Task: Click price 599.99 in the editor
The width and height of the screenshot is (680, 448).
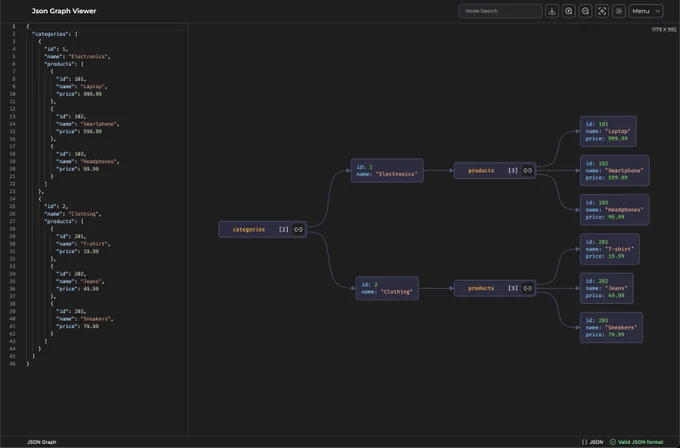Action: pos(92,131)
